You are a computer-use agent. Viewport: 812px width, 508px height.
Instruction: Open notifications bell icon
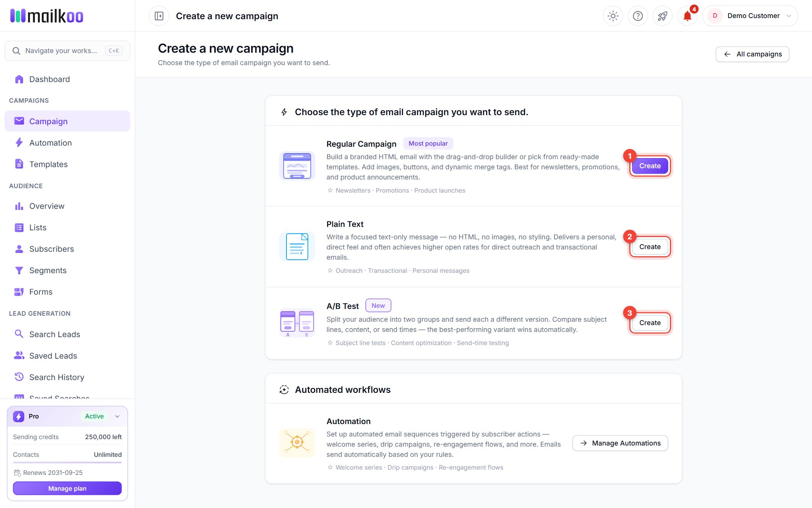pyautogui.click(x=687, y=16)
